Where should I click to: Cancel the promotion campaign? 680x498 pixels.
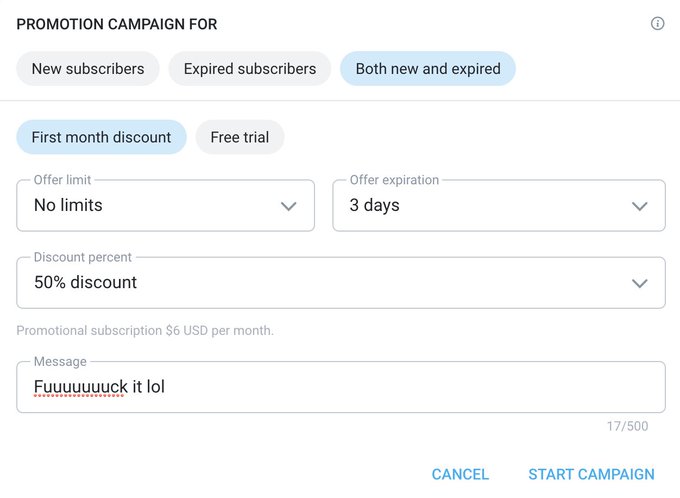tap(460, 474)
